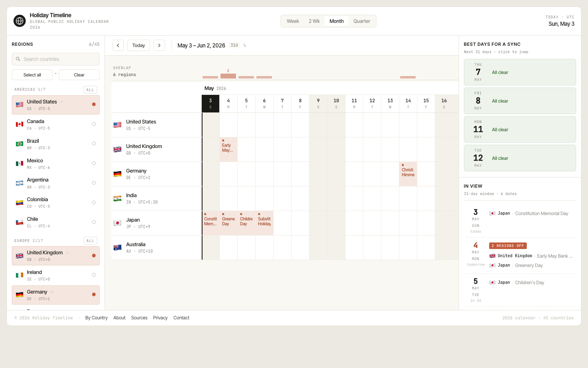Image resolution: width=588 pixels, height=368 pixels.
Task: Go to previous period with left chevron
Action: (x=118, y=45)
